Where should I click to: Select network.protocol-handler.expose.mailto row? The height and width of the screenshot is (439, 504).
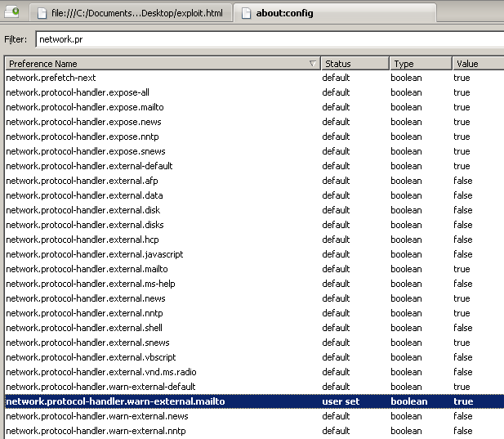(254, 107)
